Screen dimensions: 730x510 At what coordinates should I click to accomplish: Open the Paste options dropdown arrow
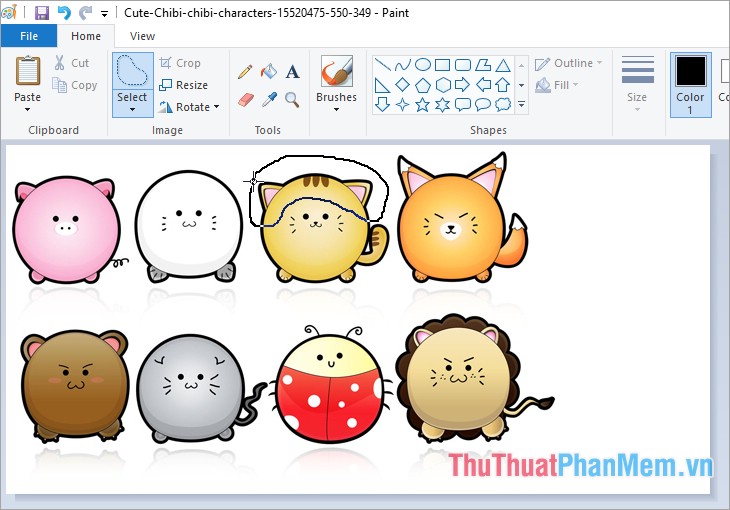point(28,110)
